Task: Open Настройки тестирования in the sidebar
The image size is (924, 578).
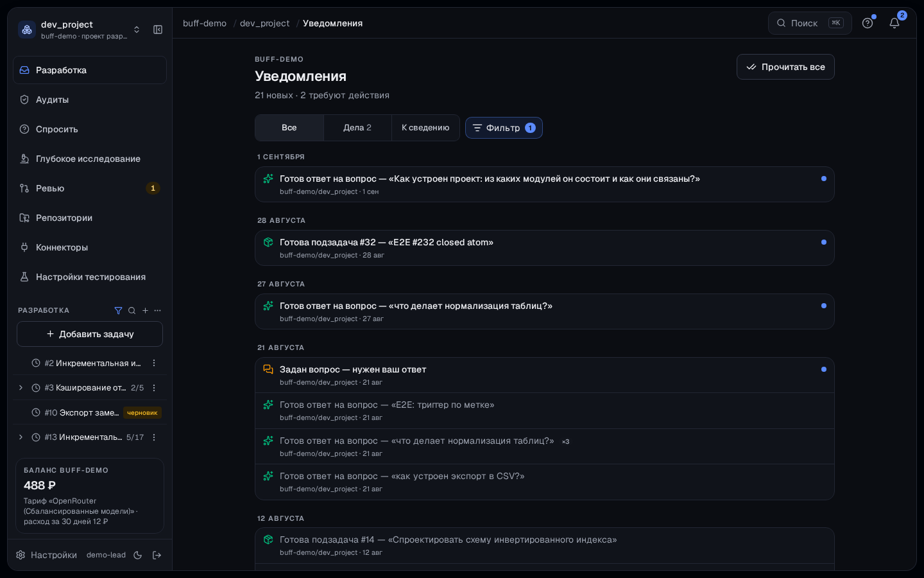Action: pyautogui.click(x=90, y=277)
